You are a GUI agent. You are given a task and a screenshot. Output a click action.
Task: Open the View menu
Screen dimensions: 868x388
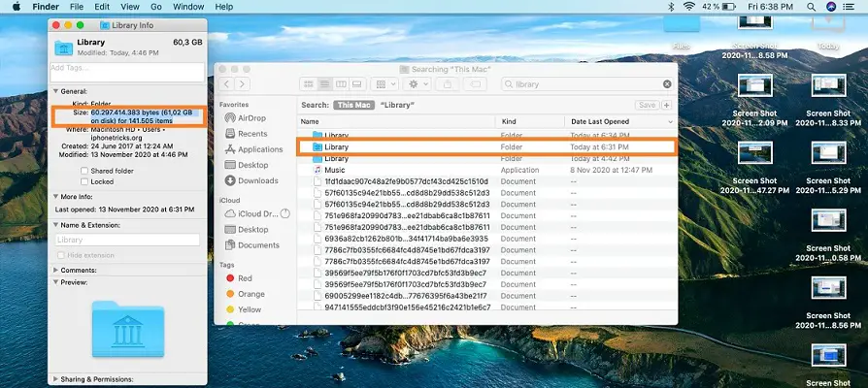click(129, 7)
